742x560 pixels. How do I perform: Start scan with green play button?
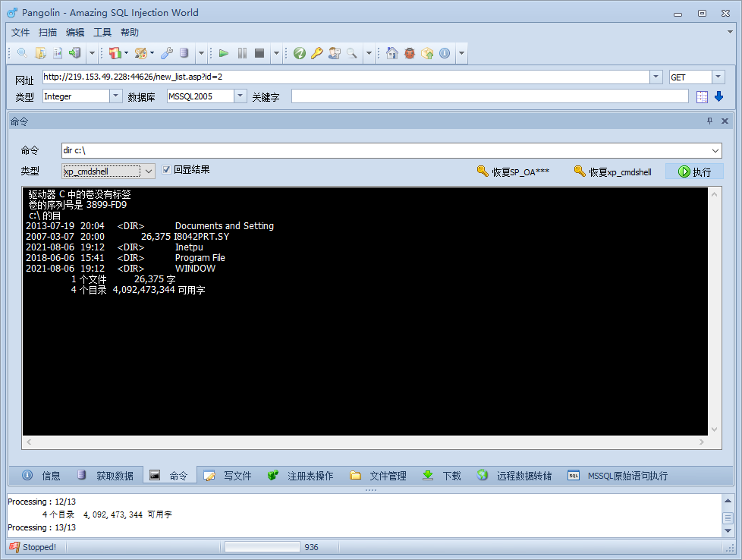(x=224, y=53)
